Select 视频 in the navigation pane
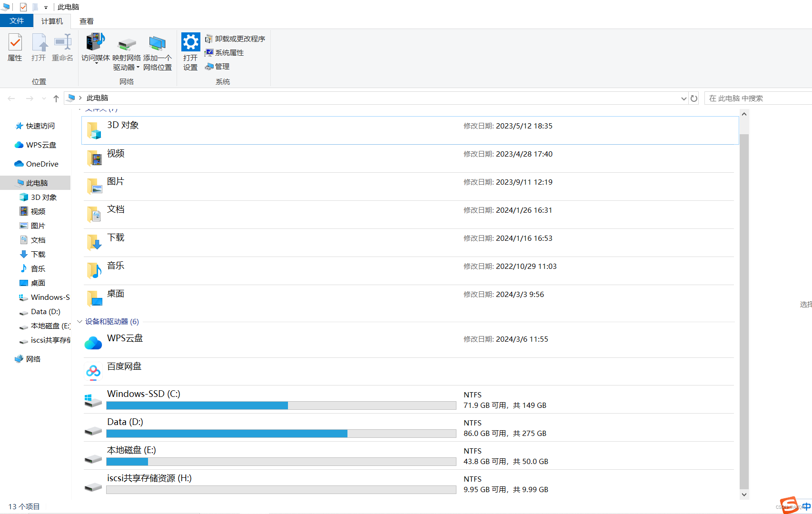Image resolution: width=812 pixels, height=514 pixels. pos(32,211)
